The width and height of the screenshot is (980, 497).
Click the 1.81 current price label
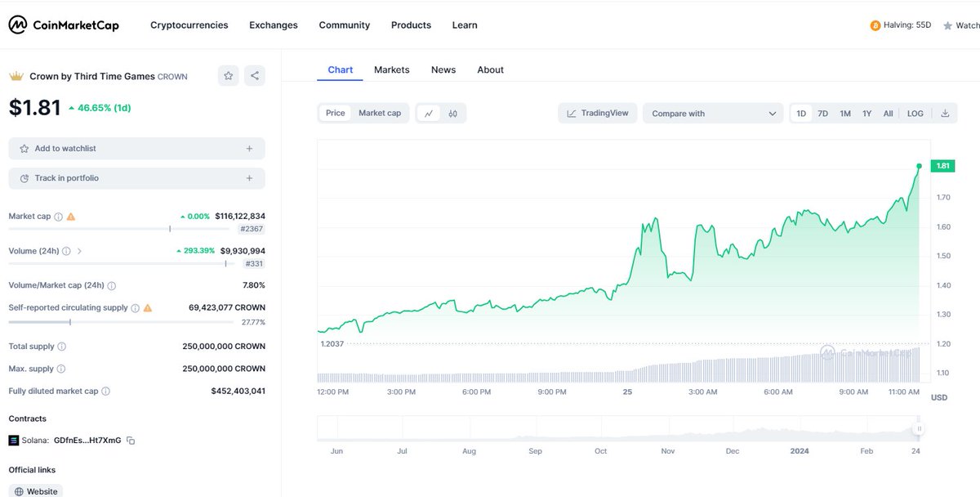tap(942, 166)
